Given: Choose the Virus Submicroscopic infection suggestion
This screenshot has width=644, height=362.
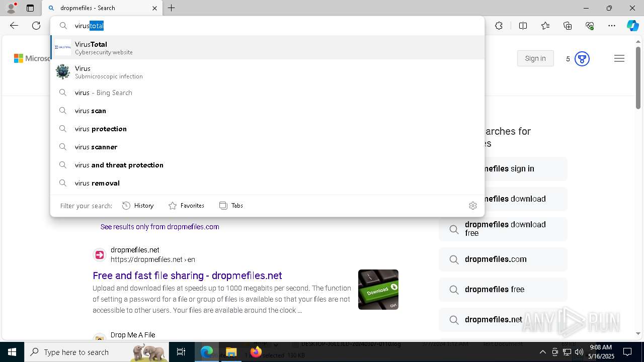Looking at the screenshot, I should click(x=267, y=71).
